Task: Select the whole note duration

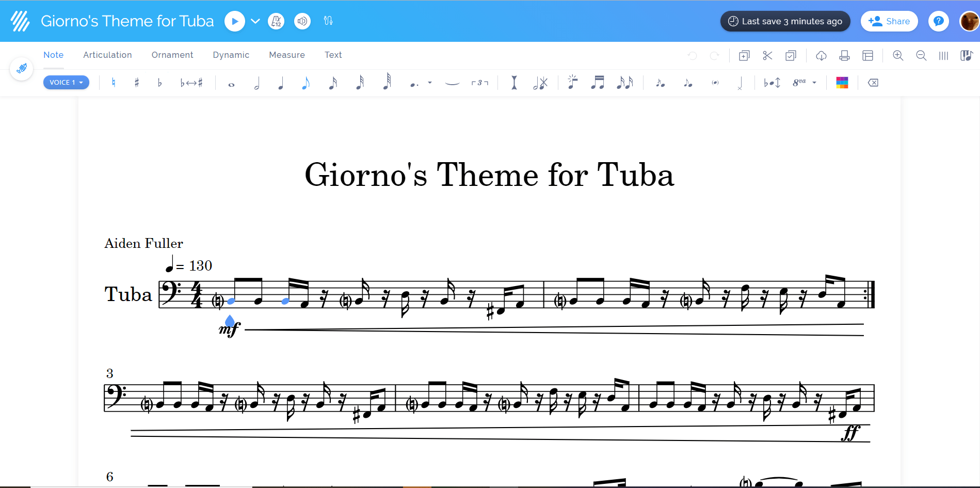Action: [231, 84]
